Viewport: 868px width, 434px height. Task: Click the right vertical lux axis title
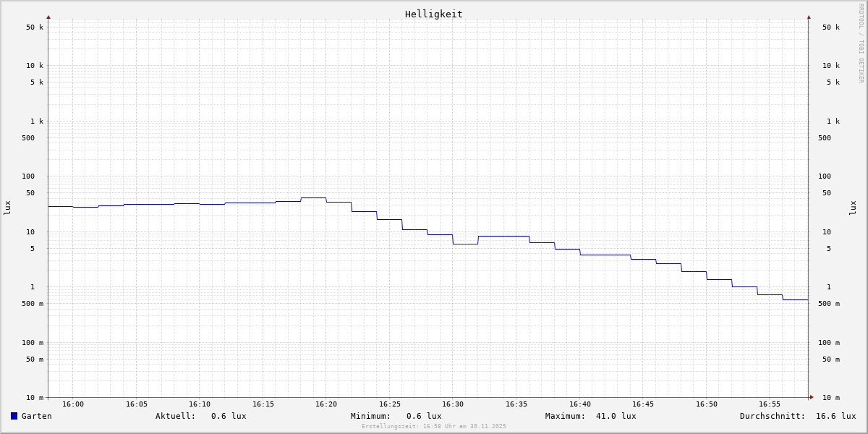pos(853,208)
